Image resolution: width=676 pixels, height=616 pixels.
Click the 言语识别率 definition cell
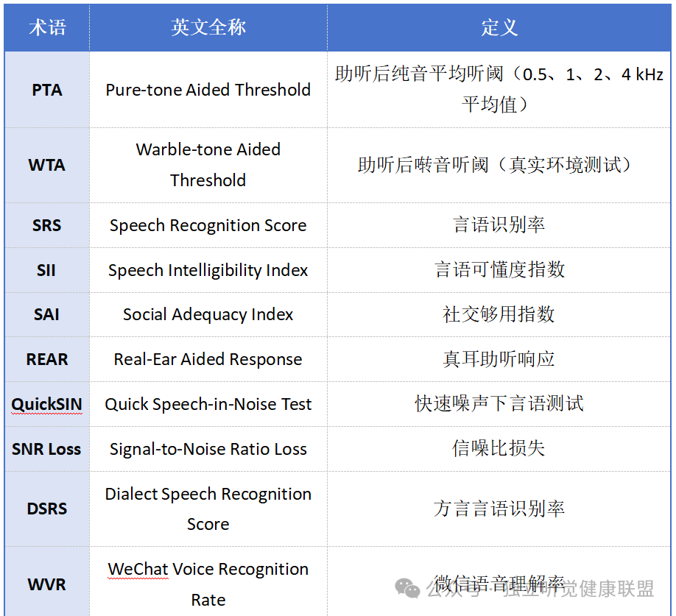tap(499, 225)
